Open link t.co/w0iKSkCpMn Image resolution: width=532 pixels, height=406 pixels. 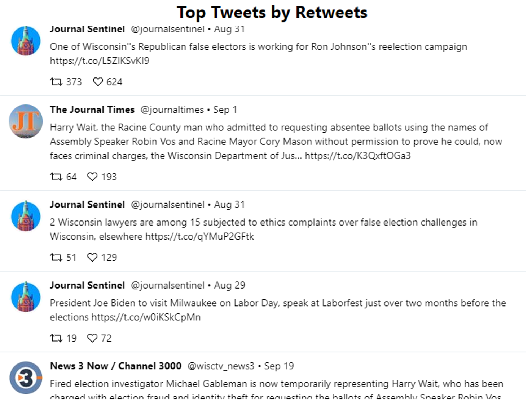[x=146, y=317]
